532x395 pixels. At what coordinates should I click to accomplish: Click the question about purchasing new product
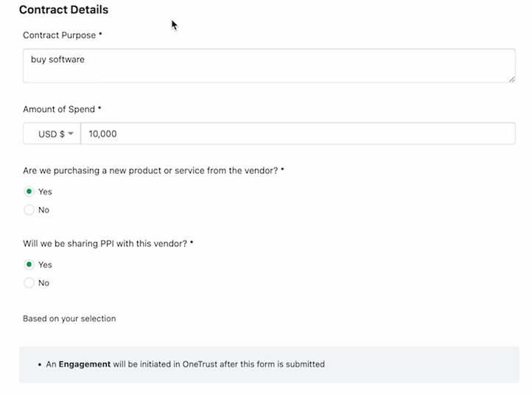(153, 171)
